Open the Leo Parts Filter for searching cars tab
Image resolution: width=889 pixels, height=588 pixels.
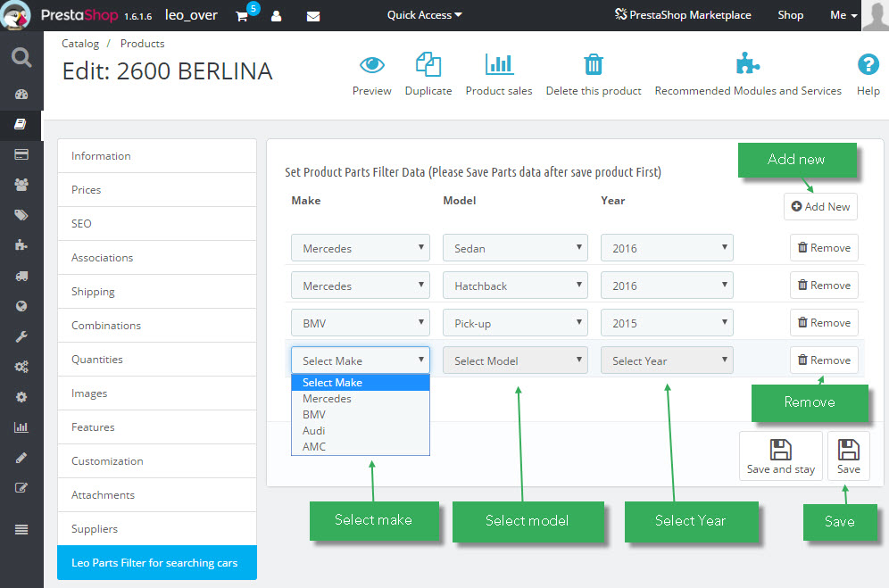[157, 562]
